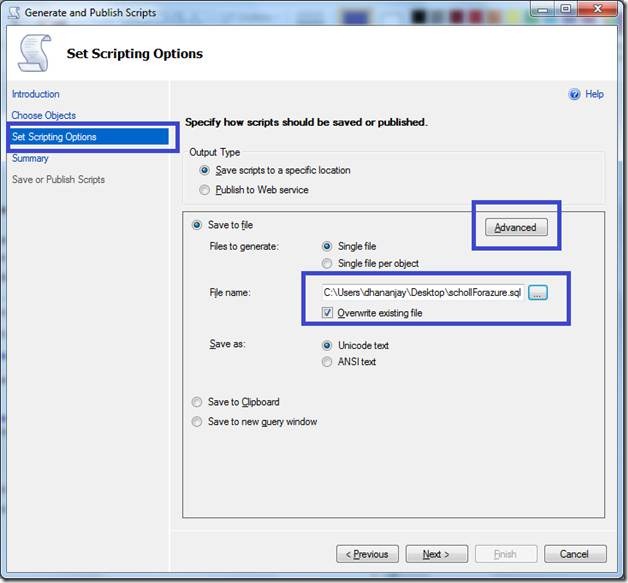Go back with Previous button
628x583 pixels.
367,554
